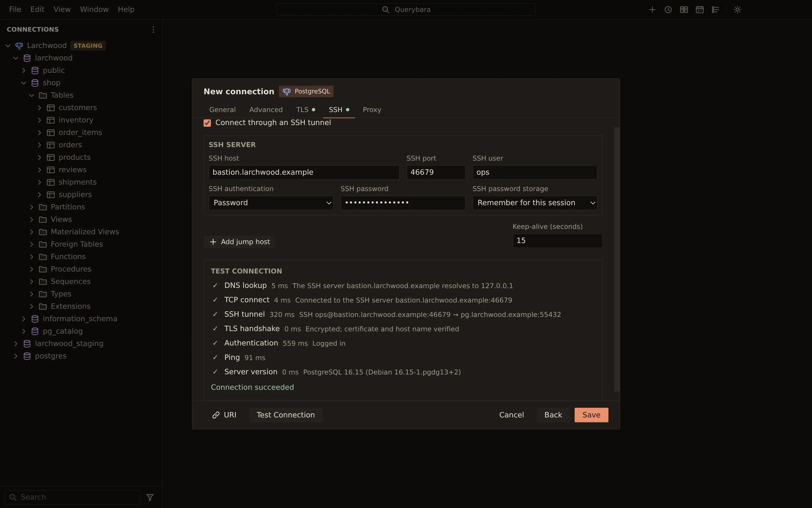Open SSH authentication dropdown
The width and height of the screenshot is (812, 508).
271,203
